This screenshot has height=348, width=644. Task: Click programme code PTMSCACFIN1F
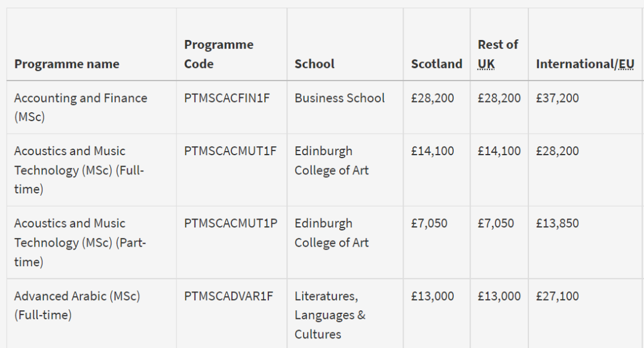coord(227,98)
